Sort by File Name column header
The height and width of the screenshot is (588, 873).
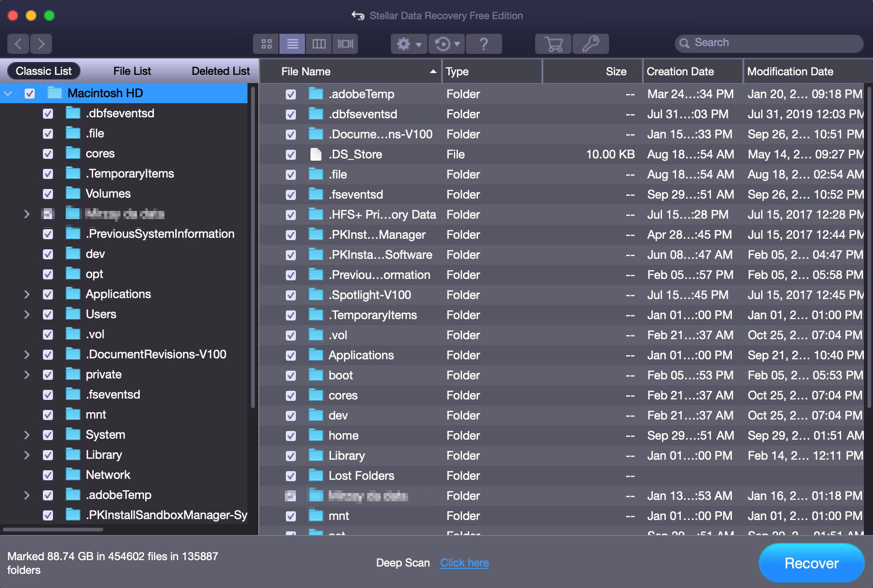(x=351, y=71)
